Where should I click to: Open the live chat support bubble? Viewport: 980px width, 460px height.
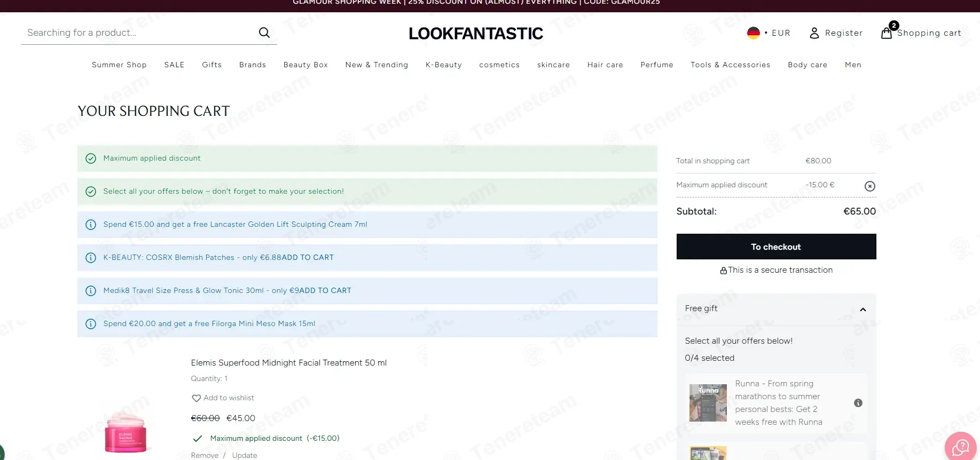click(x=960, y=446)
